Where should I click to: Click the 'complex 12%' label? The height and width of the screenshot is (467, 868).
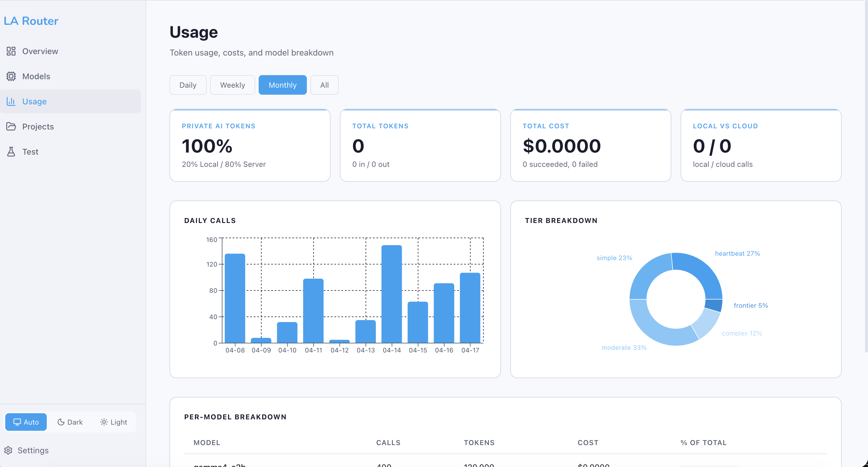click(742, 333)
